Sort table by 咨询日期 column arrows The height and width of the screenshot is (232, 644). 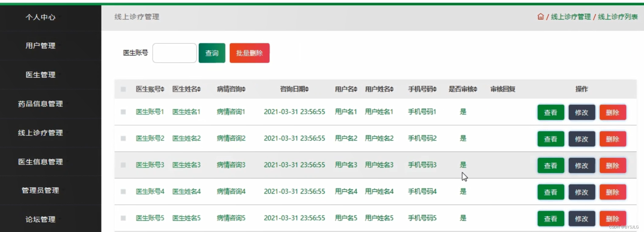tap(307, 89)
